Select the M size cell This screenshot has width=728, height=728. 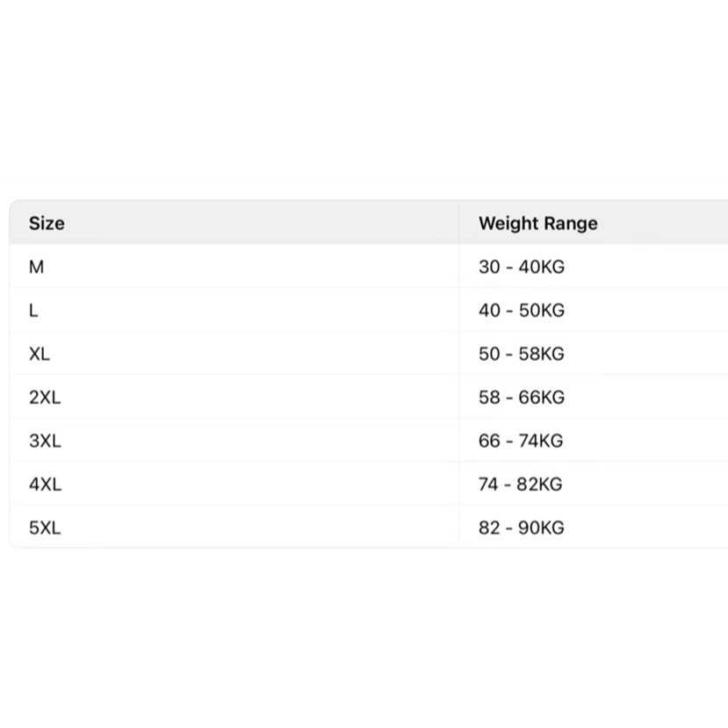point(36,267)
